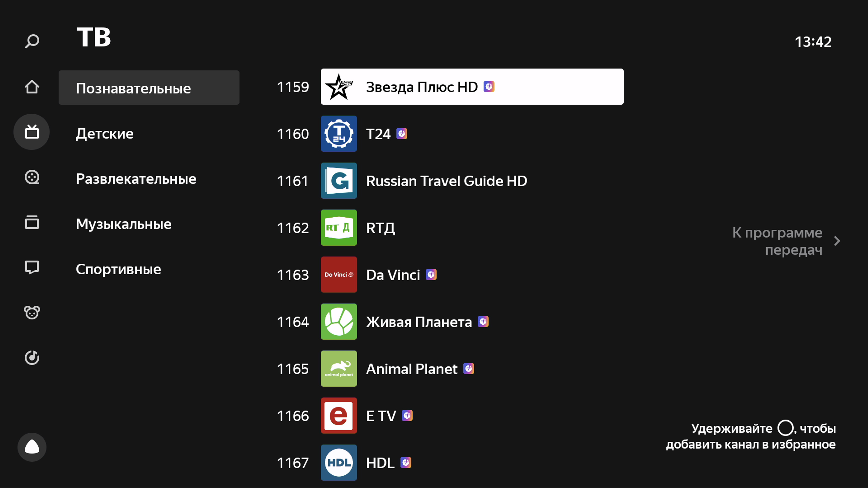The width and height of the screenshot is (868, 488).
Task: Click the T24 channel logo
Action: click(x=339, y=134)
